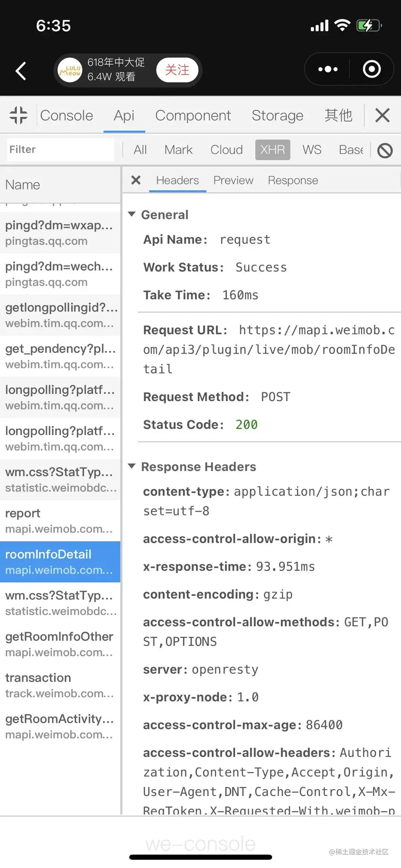
Task: Collapse the Response Headers section
Action: click(131, 466)
